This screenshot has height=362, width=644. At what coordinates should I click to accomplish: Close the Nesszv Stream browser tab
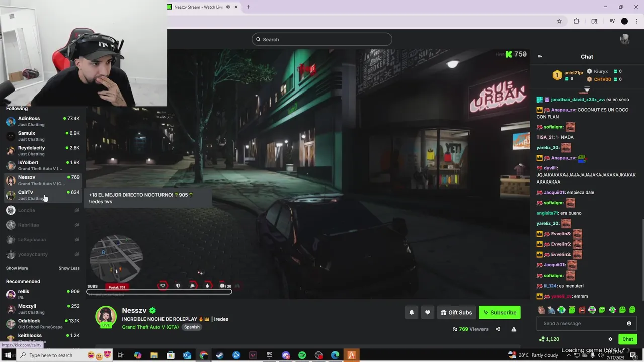[236, 7]
